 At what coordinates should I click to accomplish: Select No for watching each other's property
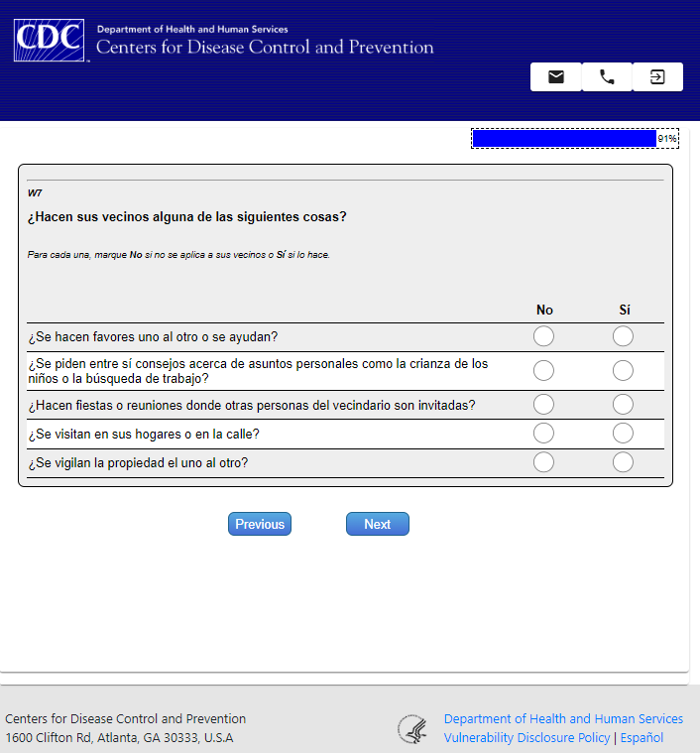(543, 462)
